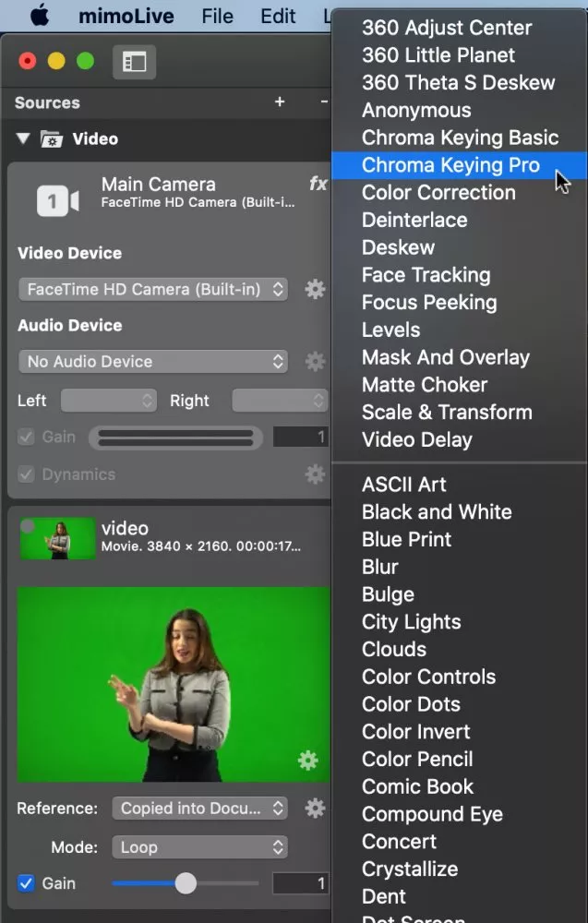Click the Video folder icon
588x923 pixels.
pyautogui.click(x=51, y=139)
